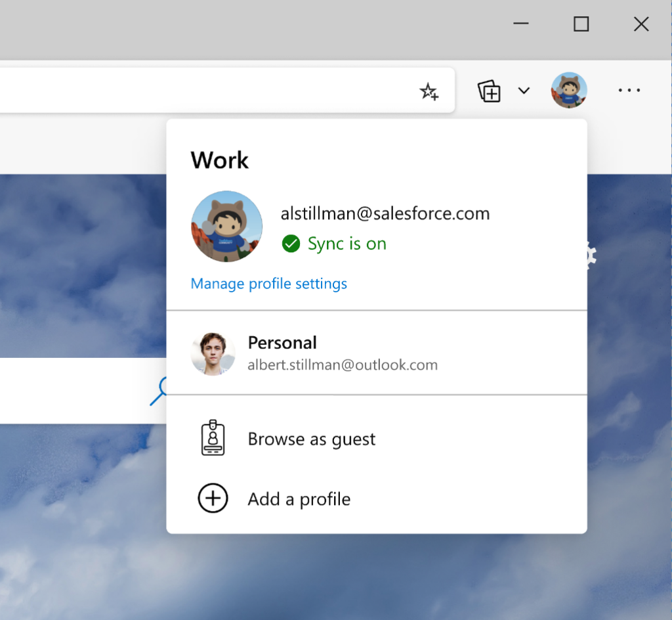Switch to the Personal profile
Viewport: 672px width, 620px height.
[377, 353]
